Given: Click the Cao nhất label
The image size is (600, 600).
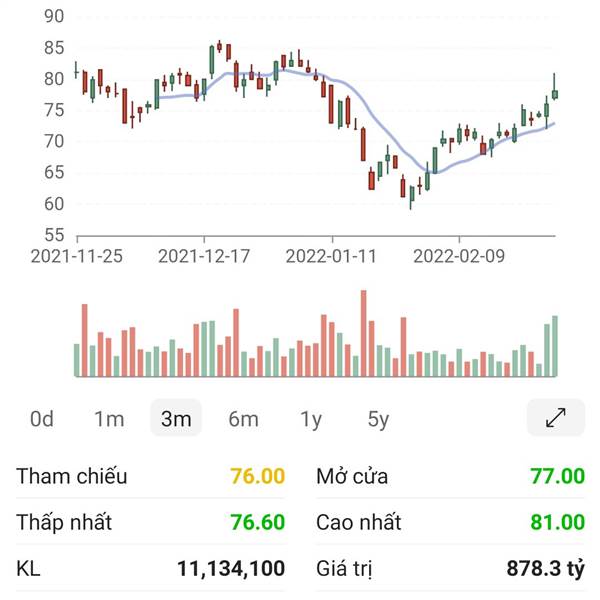Looking at the screenshot, I should 359,522.
